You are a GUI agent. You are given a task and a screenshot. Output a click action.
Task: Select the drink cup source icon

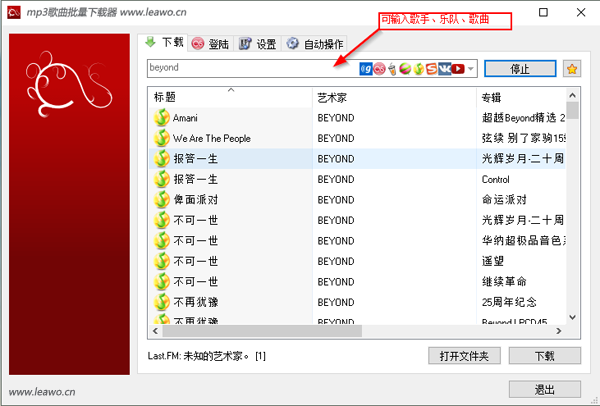(392, 69)
